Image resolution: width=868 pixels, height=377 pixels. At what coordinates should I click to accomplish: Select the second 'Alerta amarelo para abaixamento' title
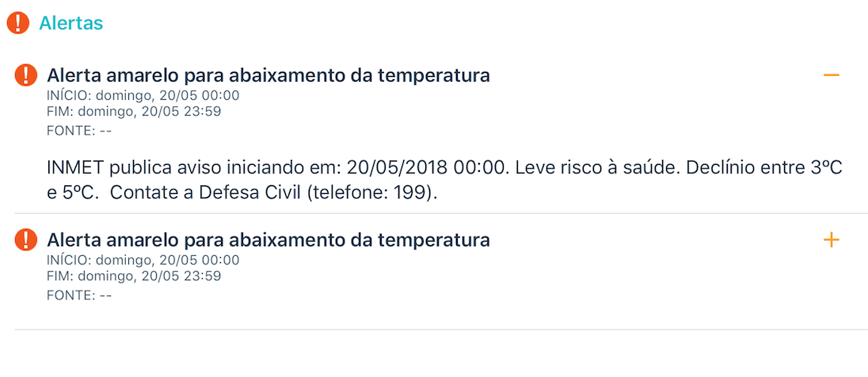pos(268,240)
